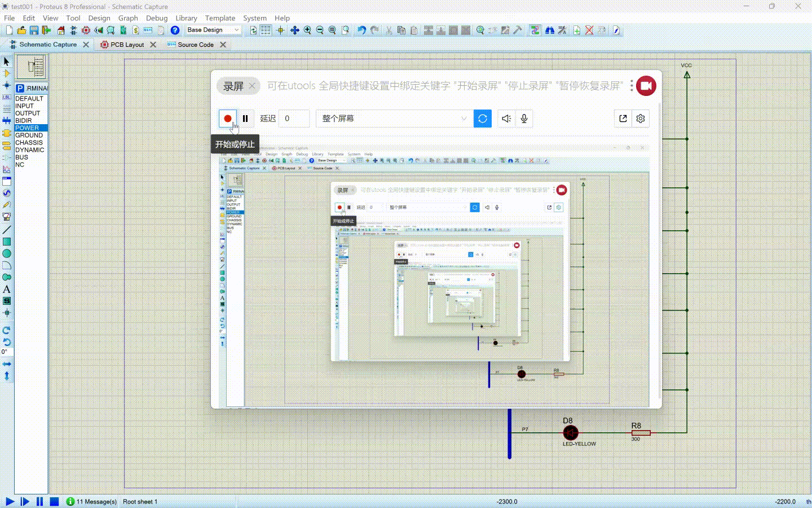Select the 2D Graphics Circle tool
The height and width of the screenshot is (508, 812).
pyautogui.click(x=7, y=253)
